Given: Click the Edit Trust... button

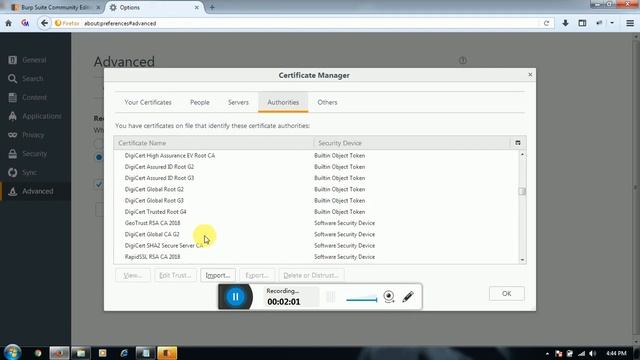Looking at the screenshot, I should click(x=176, y=276).
